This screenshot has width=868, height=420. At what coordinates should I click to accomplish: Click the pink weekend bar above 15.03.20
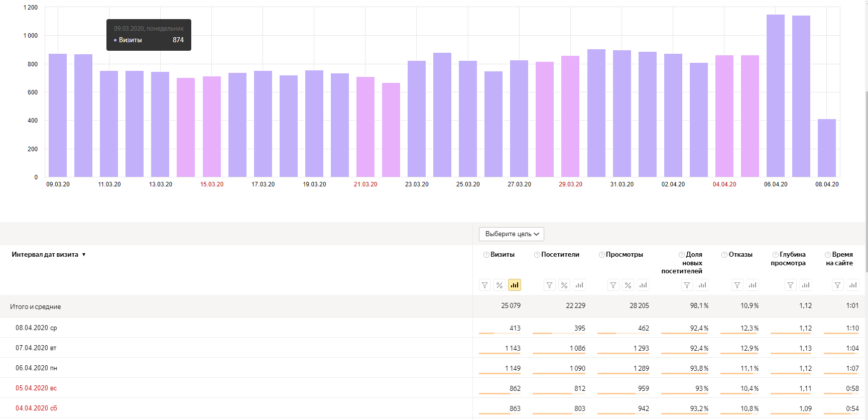pos(212,127)
